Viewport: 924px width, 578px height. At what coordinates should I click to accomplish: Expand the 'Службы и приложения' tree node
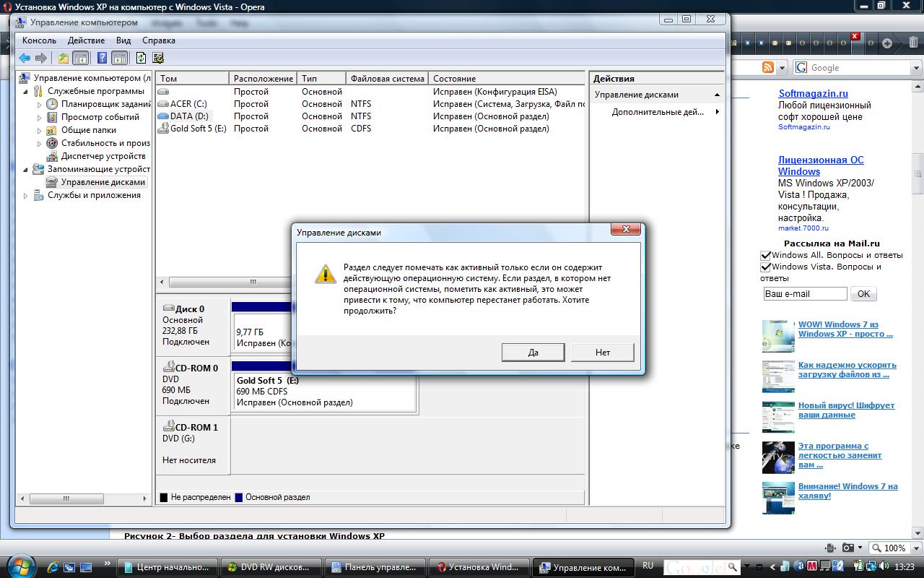pyautogui.click(x=26, y=196)
